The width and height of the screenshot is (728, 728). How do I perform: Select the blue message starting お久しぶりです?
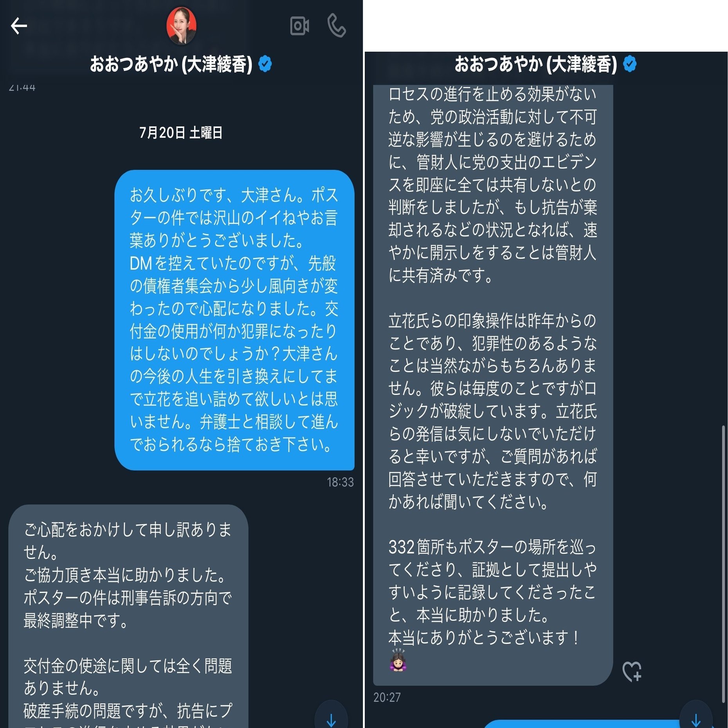(234, 320)
